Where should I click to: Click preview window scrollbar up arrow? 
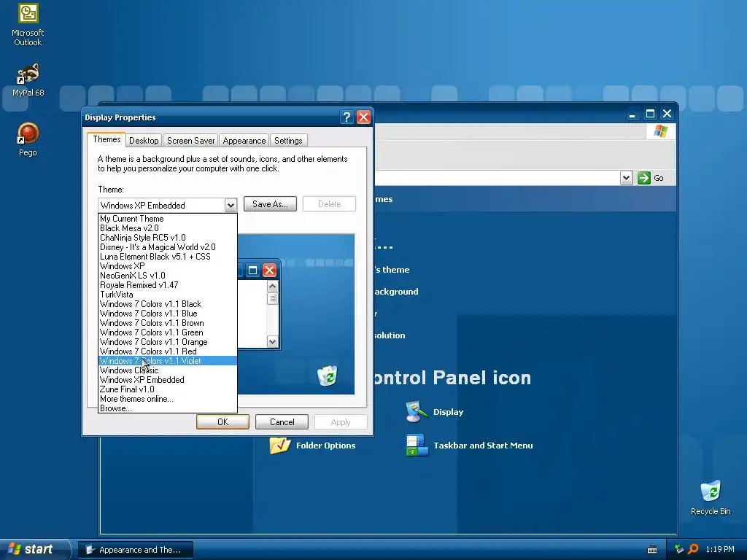click(x=273, y=286)
